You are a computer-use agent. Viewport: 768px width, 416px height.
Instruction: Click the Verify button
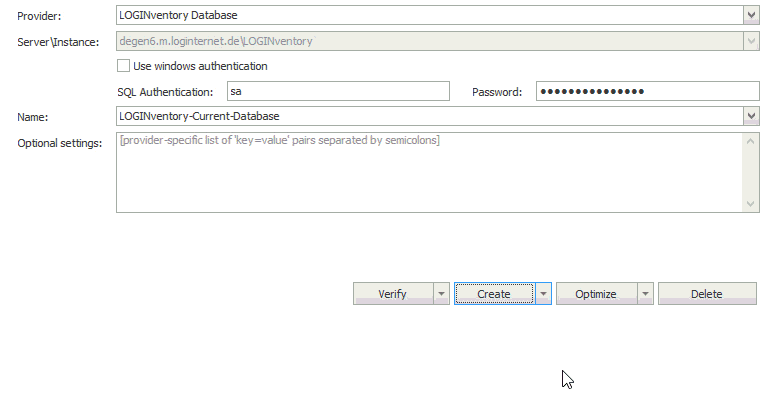(393, 294)
